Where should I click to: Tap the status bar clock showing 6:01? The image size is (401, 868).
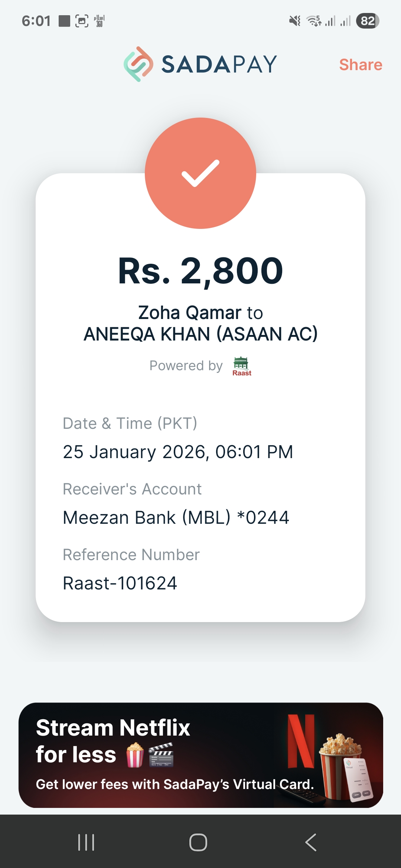36,21
